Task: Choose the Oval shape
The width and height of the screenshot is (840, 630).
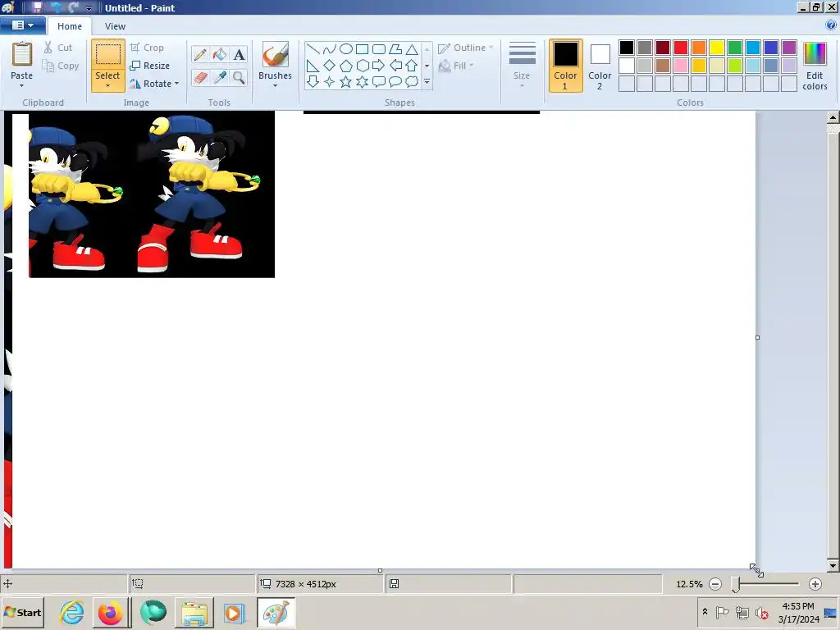Action: [346, 50]
